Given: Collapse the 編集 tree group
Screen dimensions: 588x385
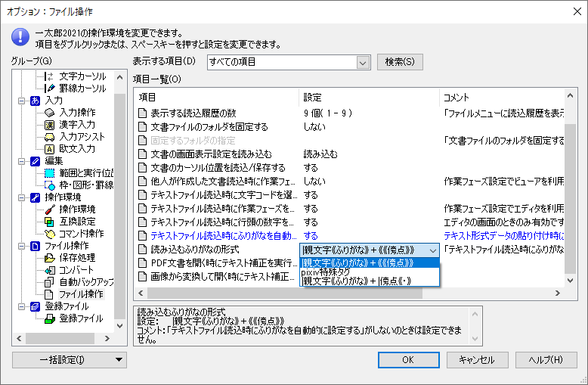Looking at the screenshot, I should coord(22,161).
